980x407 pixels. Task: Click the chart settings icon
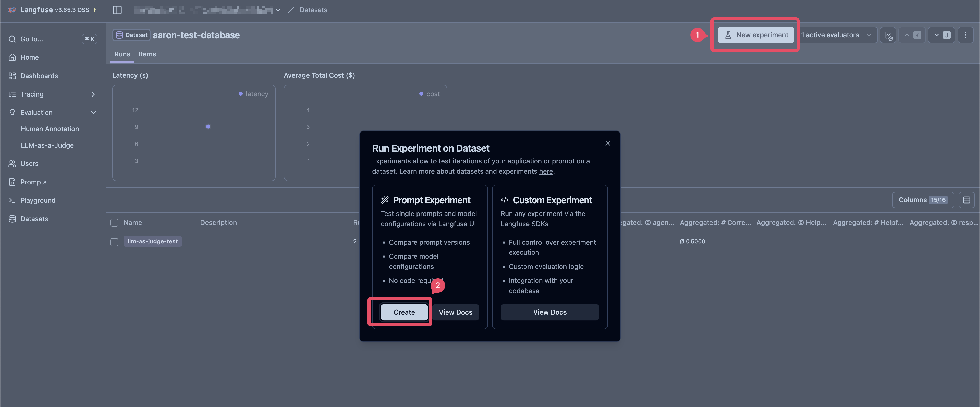tap(888, 35)
